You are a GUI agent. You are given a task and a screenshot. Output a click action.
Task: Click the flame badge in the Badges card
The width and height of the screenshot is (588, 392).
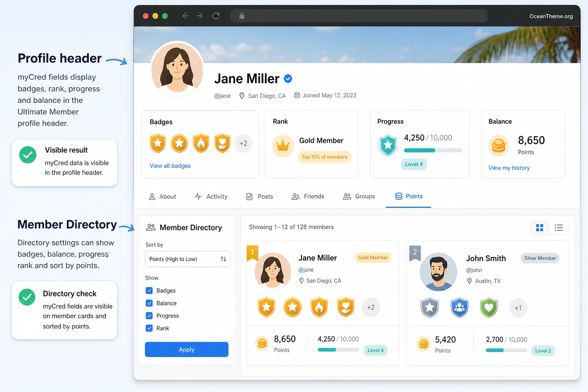click(x=201, y=144)
